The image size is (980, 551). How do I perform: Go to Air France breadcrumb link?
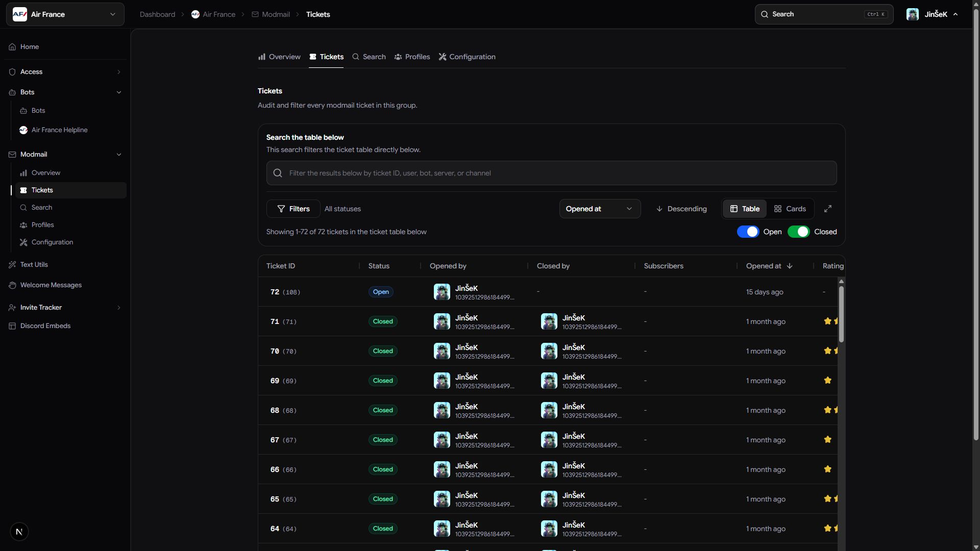pyautogui.click(x=213, y=14)
